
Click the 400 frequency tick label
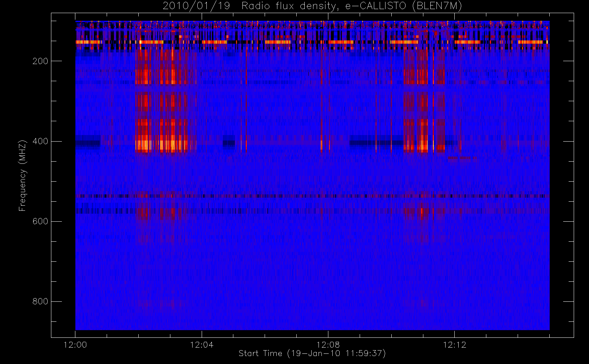click(x=40, y=141)
